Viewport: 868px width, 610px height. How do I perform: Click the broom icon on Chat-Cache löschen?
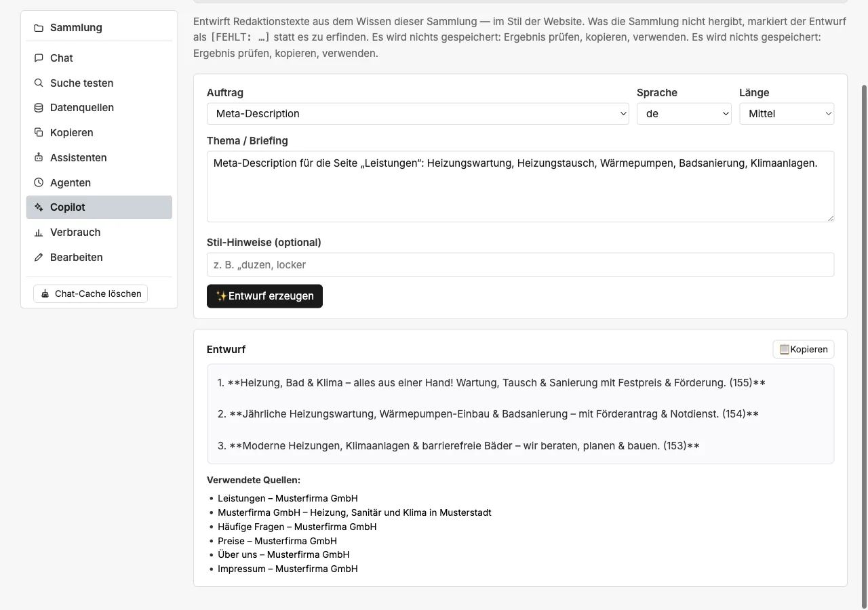pyautogui.click(x=45, y=293)
